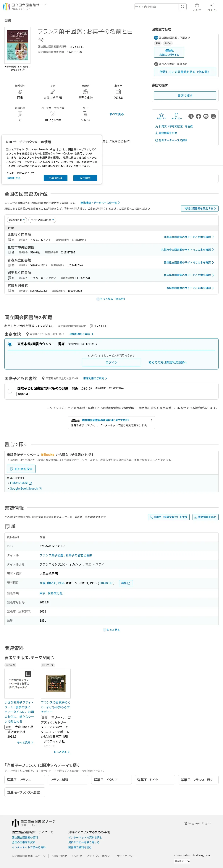Image resolution: width=223 pixels, height=868 pixels.
Task: Click 他のデータベースで探す link
Action: point(171,140)
